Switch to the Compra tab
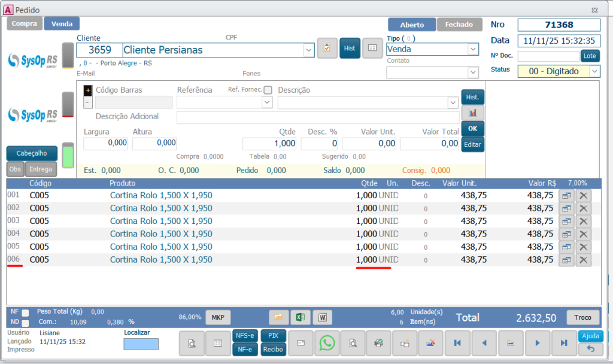The height and width of the screenshot is (364, 613). tap(25, 24)
